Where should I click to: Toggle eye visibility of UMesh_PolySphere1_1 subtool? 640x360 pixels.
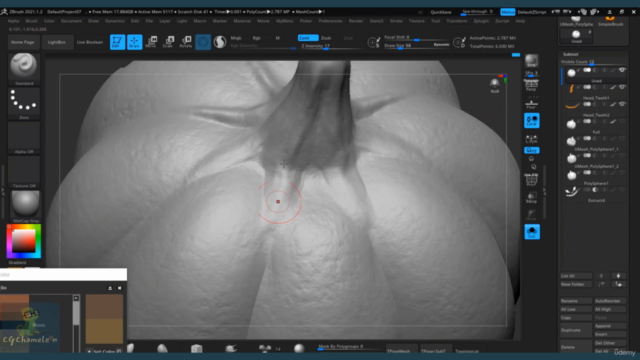point(622,139)
